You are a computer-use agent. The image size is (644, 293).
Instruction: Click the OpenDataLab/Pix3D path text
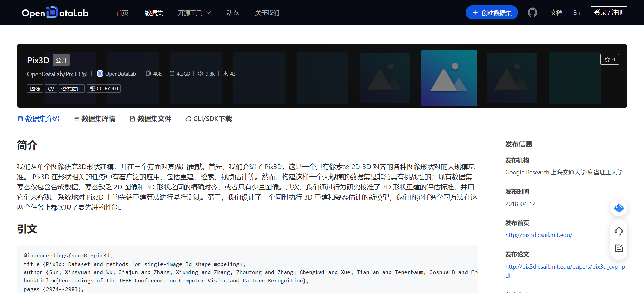(54, 74)
